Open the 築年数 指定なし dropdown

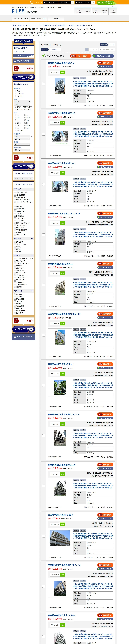[22, 144]
